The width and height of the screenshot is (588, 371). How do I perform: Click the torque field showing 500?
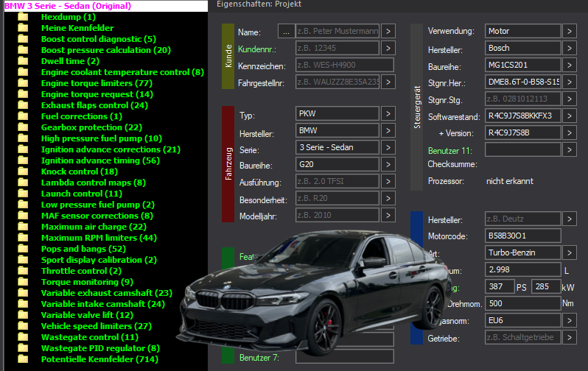tap(522, 303)
